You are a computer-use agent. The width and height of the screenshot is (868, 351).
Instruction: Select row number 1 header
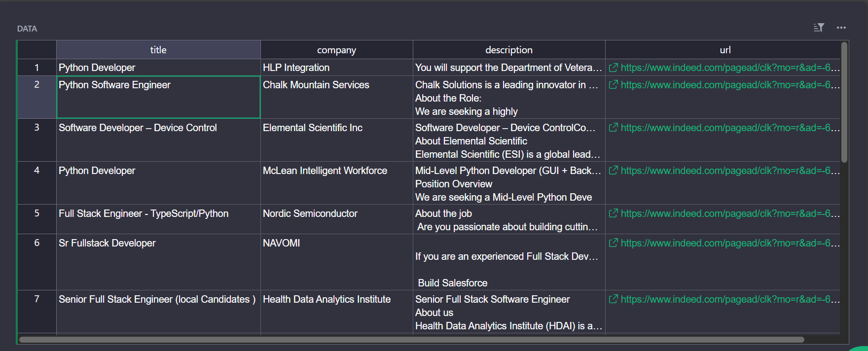tap(37, 68)
